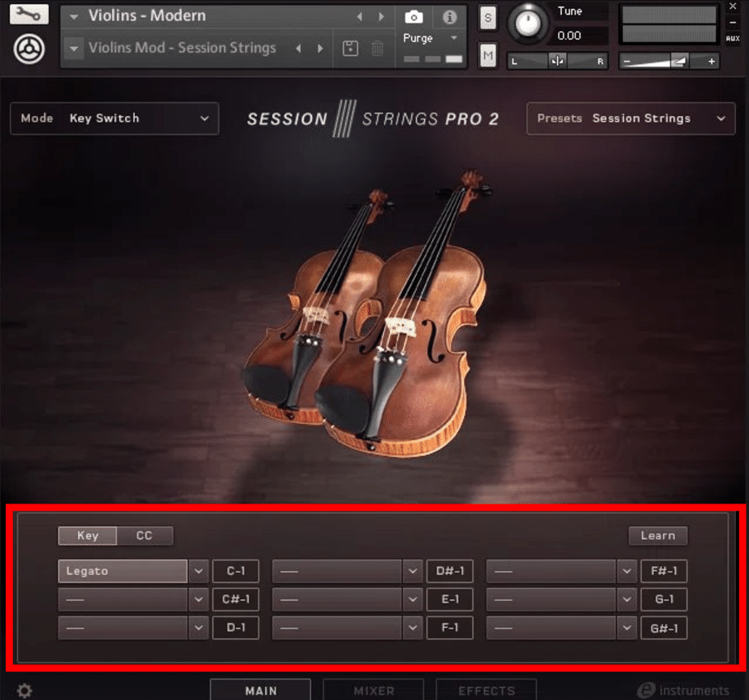The image size is (749, 700).
Task: Click the C-1 key switch field
Action: (x=236, y=571)
